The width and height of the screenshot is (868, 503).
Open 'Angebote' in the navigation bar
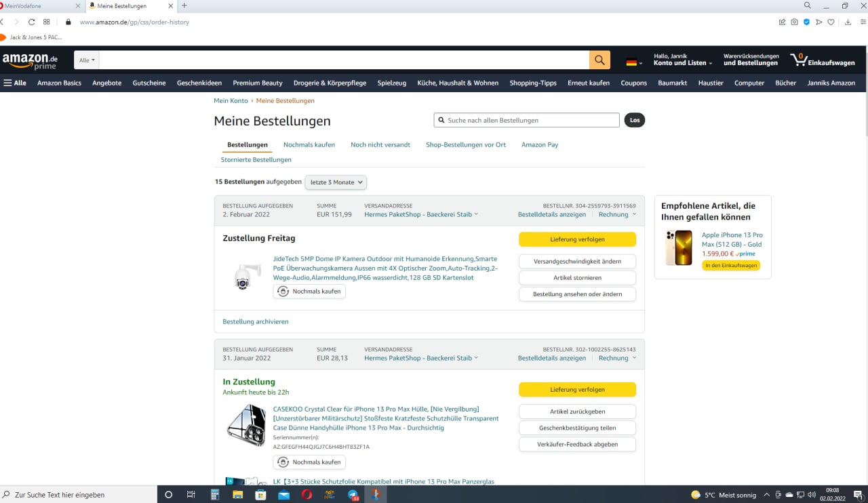point(106,83)
